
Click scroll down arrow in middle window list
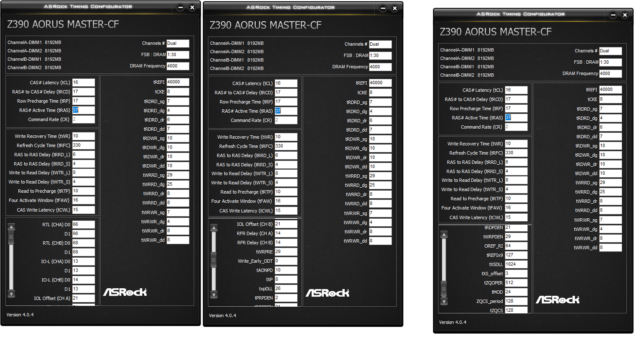pos(214,295)
